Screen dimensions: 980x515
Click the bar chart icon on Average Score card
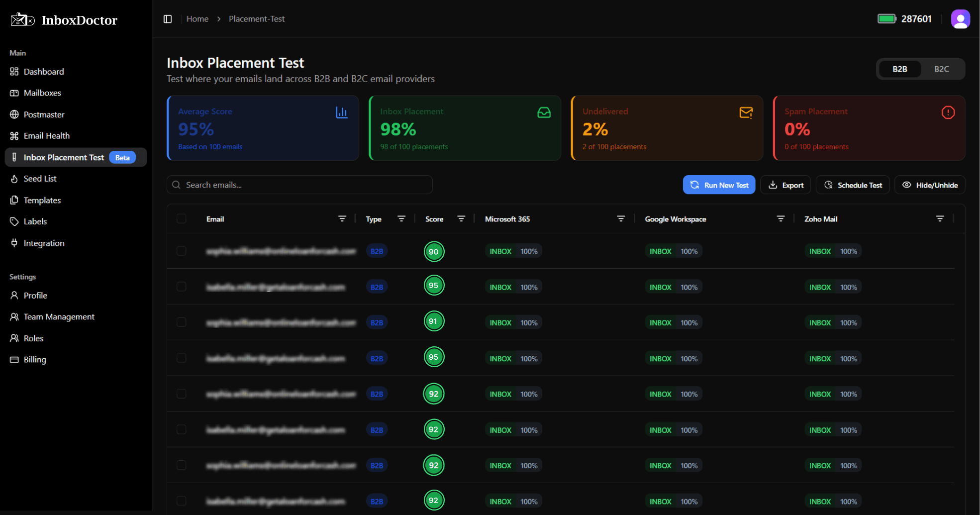point(342,112)
